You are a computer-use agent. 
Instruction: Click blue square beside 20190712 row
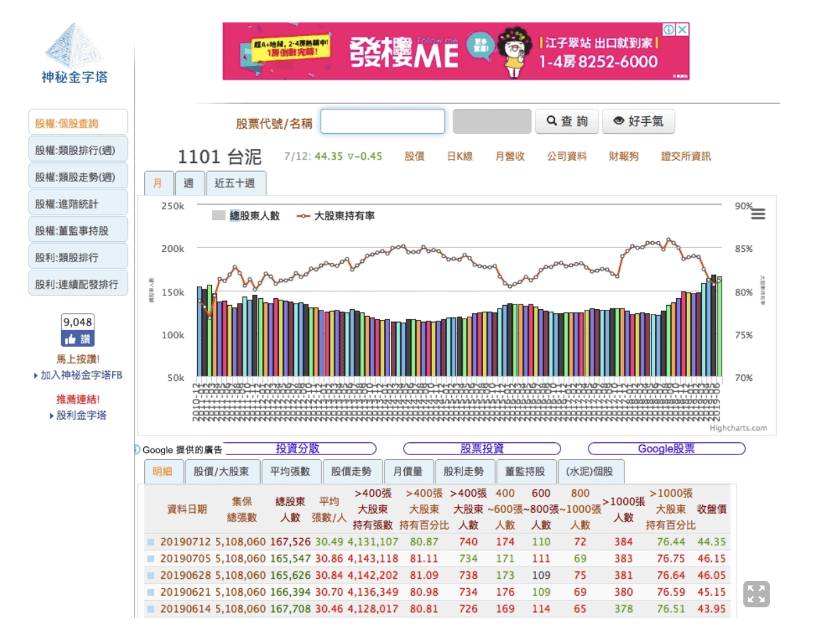click(151, 542)
